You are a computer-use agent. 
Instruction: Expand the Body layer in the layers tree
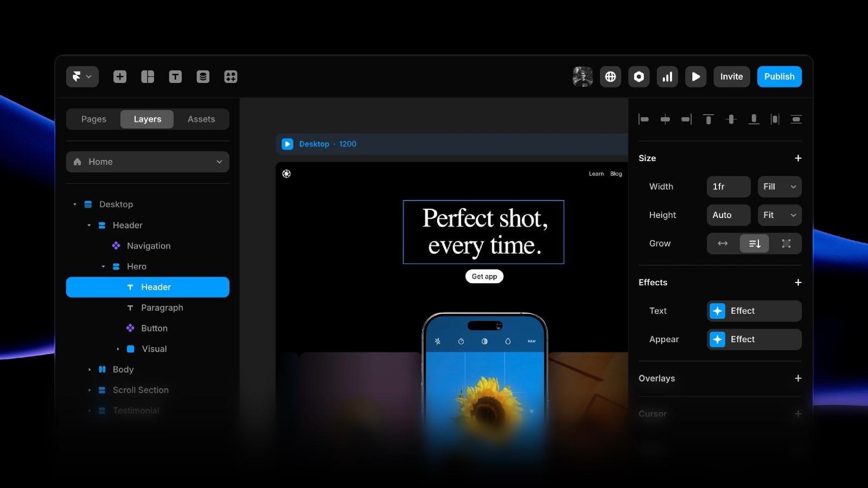click(x=90, y=369)
